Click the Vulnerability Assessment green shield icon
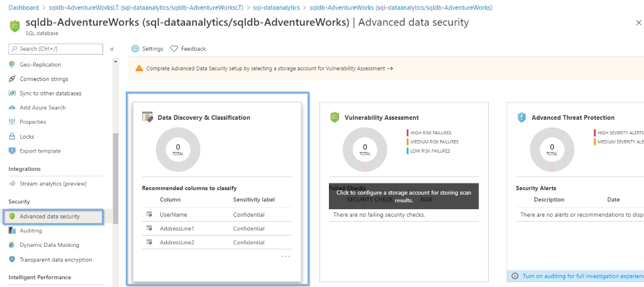Screen dimensions: 644x287 point(335,117)
